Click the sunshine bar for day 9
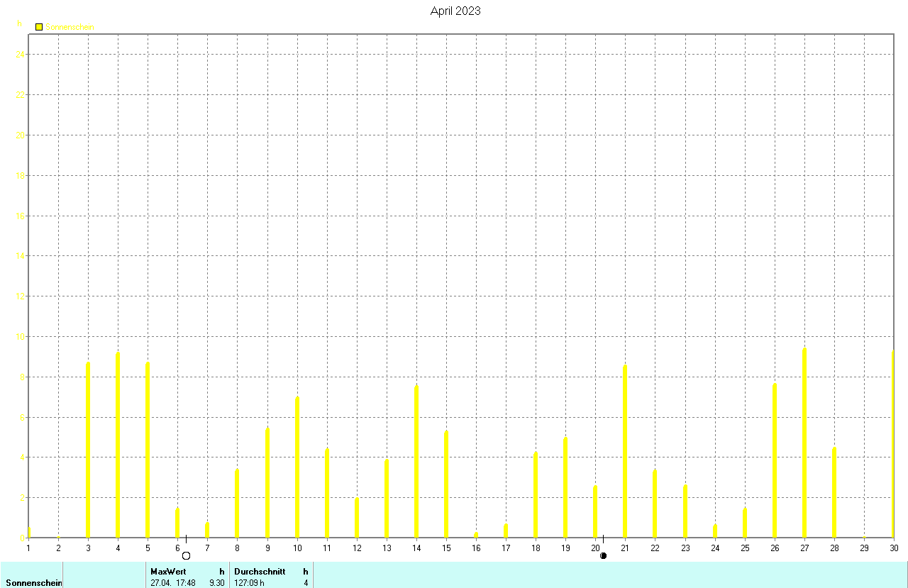 267,483
